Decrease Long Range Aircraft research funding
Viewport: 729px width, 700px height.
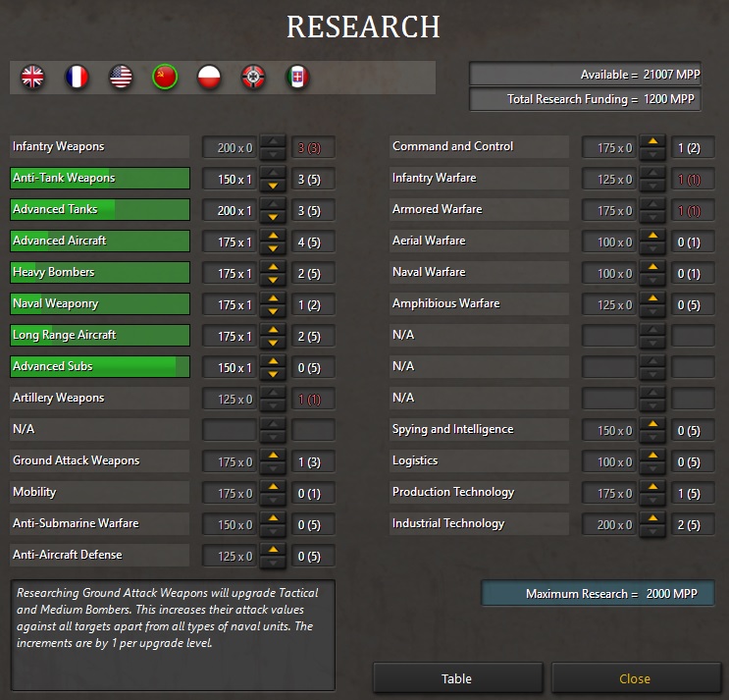pyautogui.click(x=274, y=343)
